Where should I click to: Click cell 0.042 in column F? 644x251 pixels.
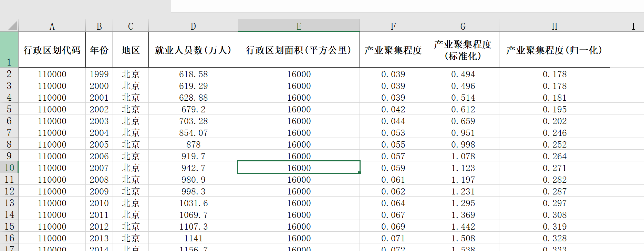tap(393, 109)
